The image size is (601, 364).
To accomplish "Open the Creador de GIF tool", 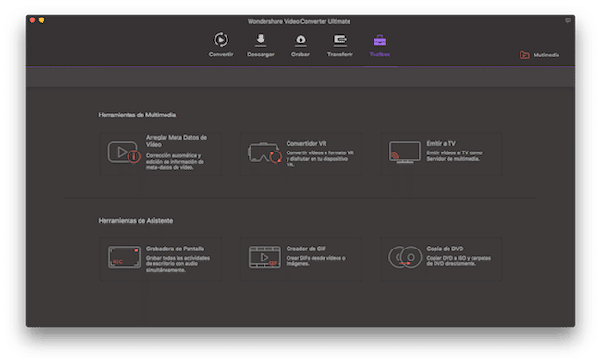I will 300,260.
